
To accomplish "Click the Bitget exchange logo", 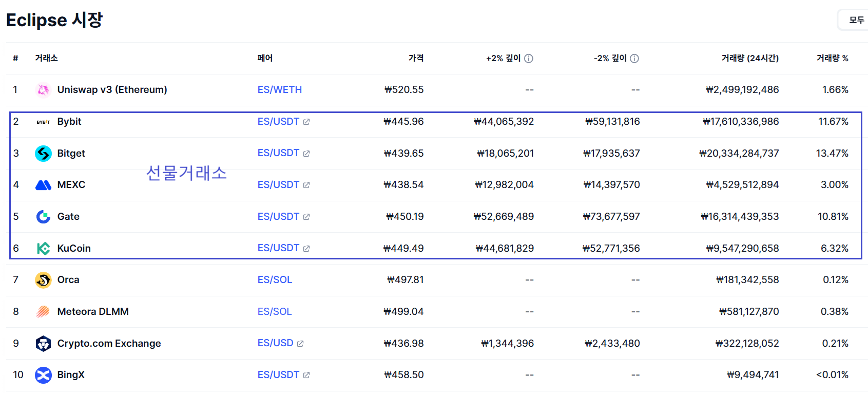I will click(43, 154).
